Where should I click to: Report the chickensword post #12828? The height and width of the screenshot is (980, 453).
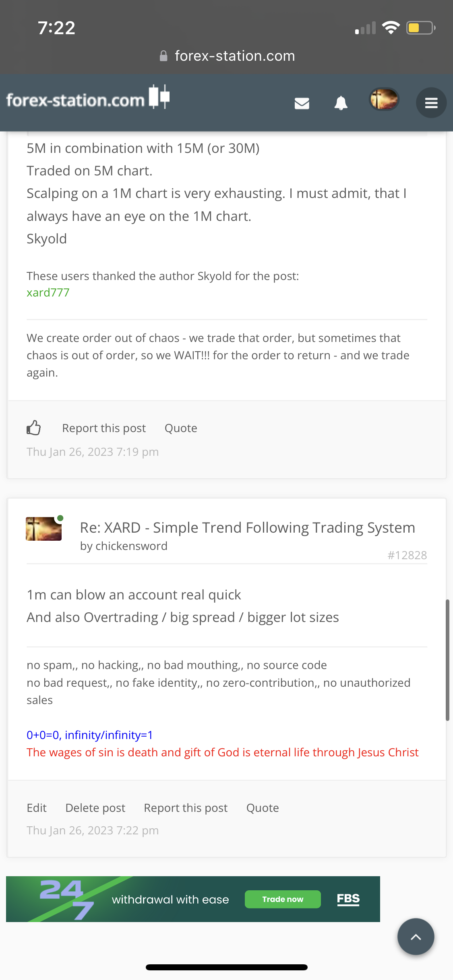point(186,808)
